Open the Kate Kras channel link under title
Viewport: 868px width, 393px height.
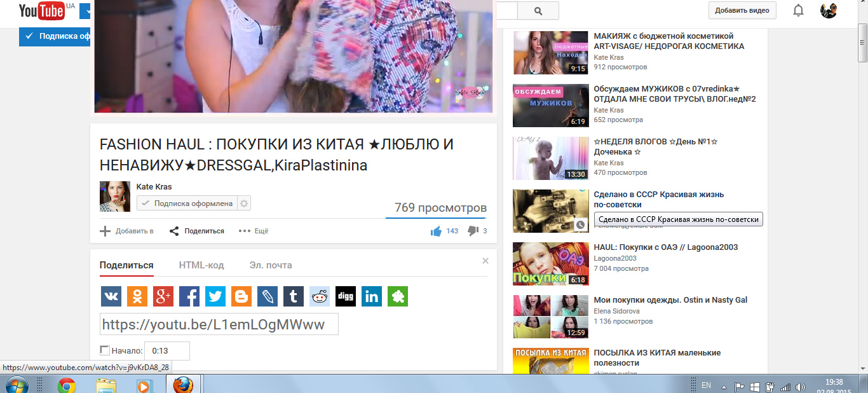pos(154,187)
